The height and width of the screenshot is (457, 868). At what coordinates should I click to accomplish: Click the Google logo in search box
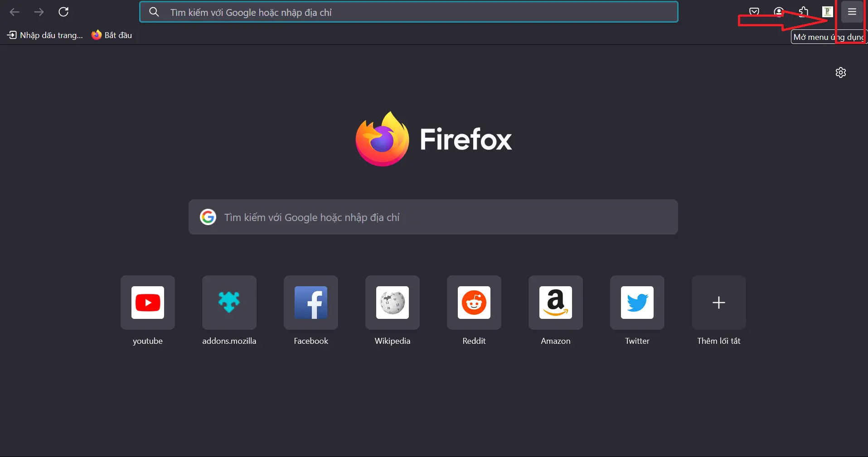tap(208, 217)
